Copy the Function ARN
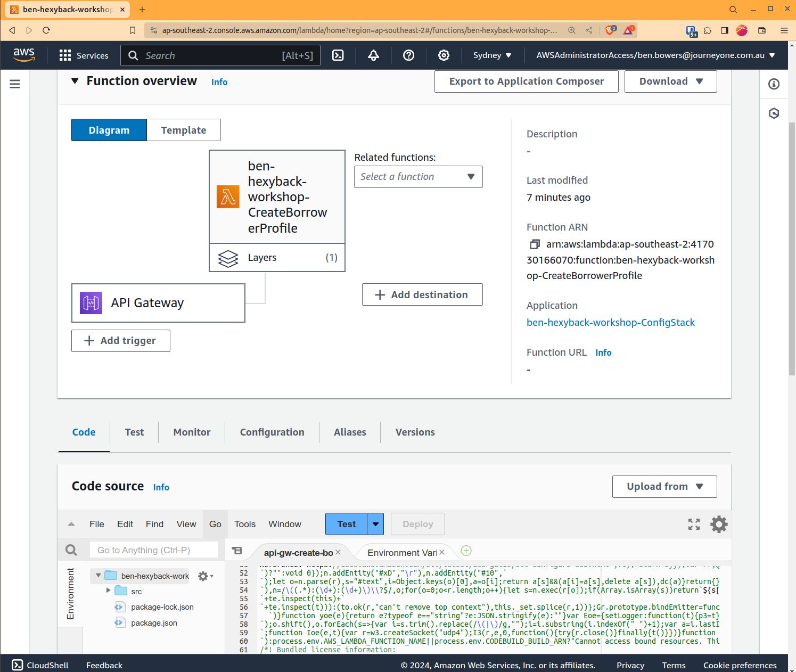Viewport: 796px width, 672px height. click(x=535, y=244)
